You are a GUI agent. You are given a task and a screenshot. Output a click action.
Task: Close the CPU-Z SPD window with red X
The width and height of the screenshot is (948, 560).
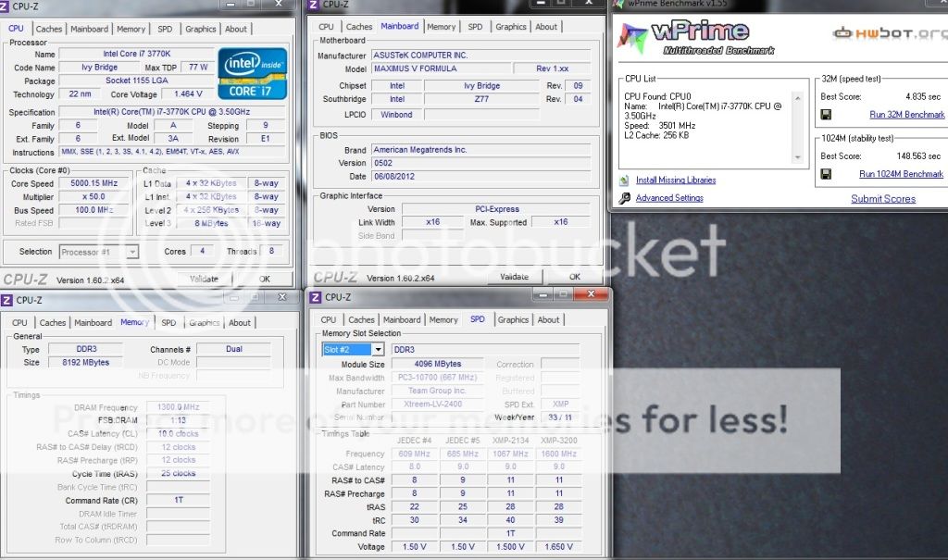[591, 294]
